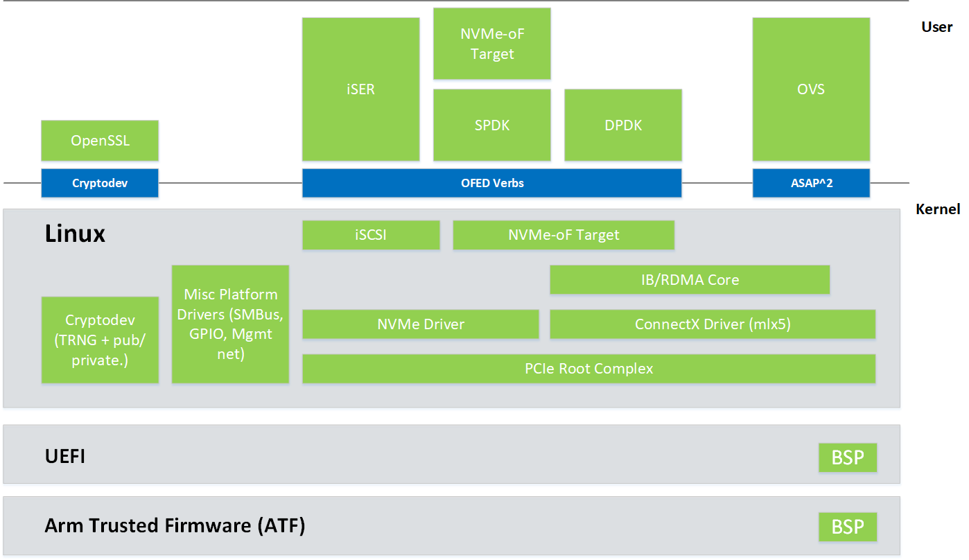
Task: Collapse the Arm Trusted Firmware section
Action: coord(174,525)
